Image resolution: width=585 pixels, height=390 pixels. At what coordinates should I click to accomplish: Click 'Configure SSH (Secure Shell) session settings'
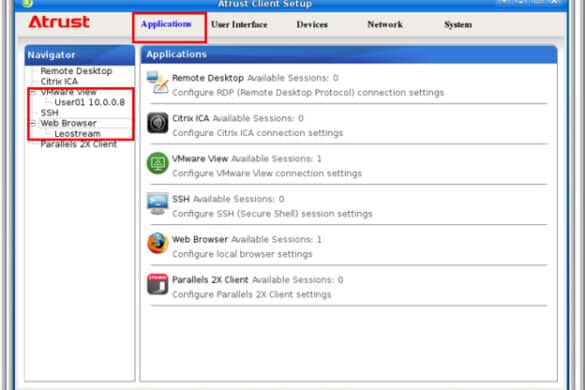click(272, 213)
